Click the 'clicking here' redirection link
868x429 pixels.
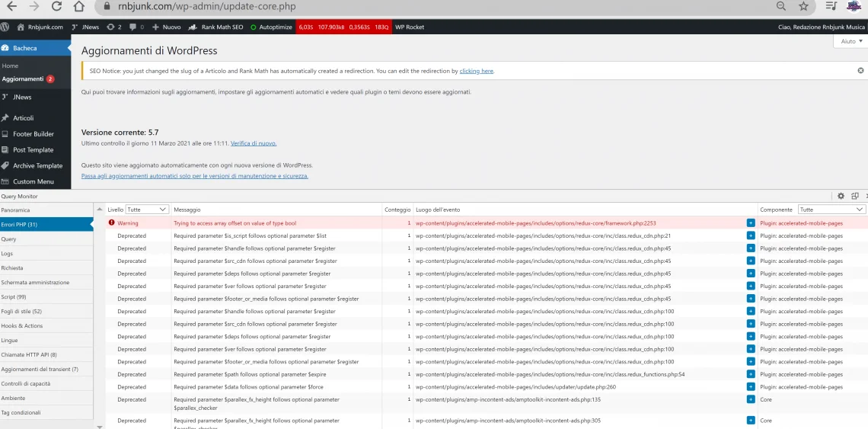pyautogui.click(x=477, y=71)
